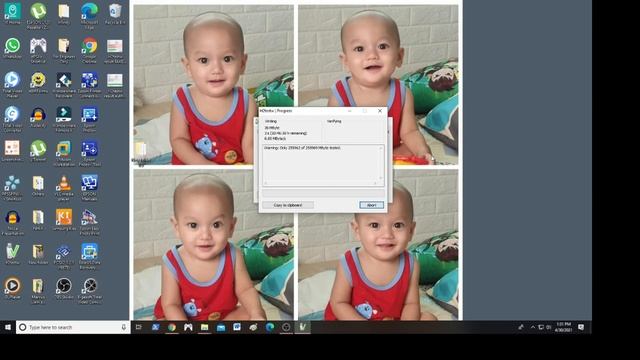Open EPSON Manuals desktop shortcut
Viewport: 640px width, 360px height.
(89, 188)
